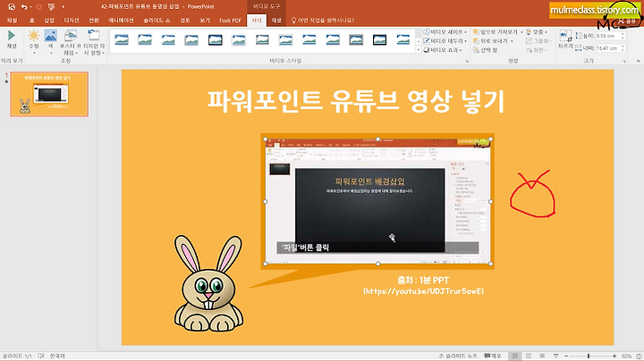The width and height of the screenshot is (644, 361).
Task: Switch to Normal view icon in status bar
Action: pos(514,356)
